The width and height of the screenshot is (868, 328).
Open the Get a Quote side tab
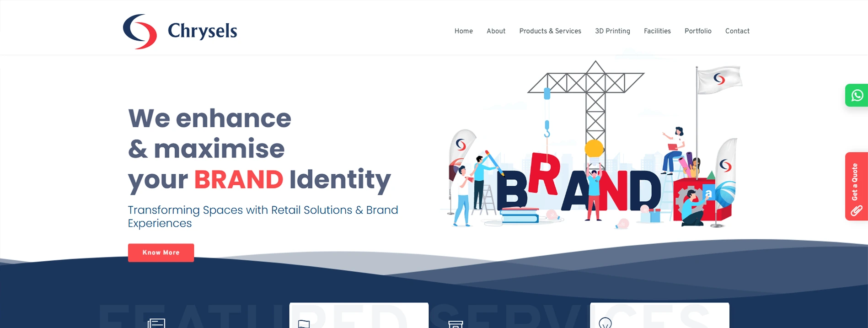[x=857, y=186]
